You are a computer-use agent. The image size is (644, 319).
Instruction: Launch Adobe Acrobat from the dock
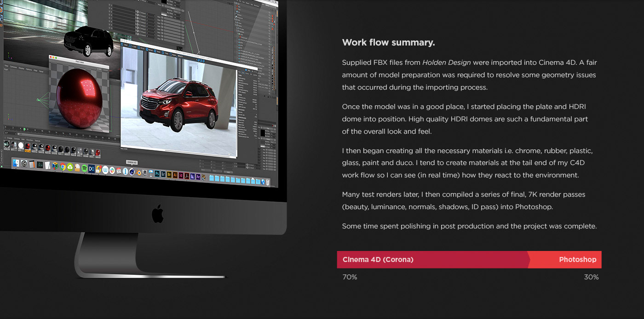(x=187, y=176)
